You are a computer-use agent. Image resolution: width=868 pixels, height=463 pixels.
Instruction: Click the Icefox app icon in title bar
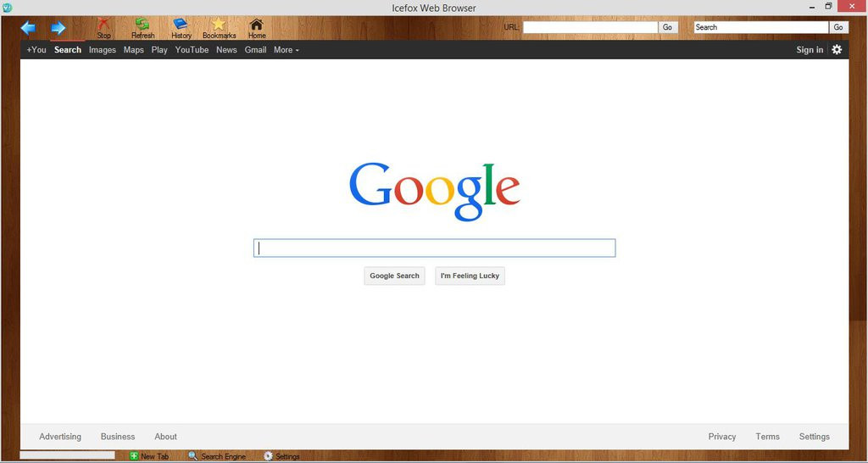coord(7,7)
